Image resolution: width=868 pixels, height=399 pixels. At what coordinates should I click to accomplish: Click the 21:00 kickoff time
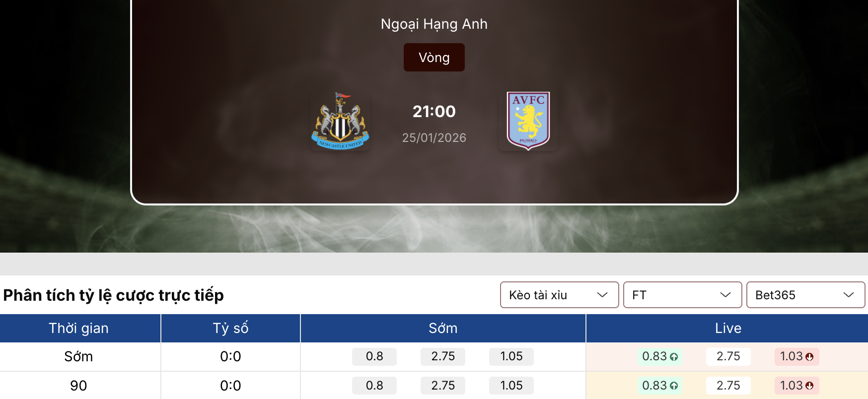(434, 112)
